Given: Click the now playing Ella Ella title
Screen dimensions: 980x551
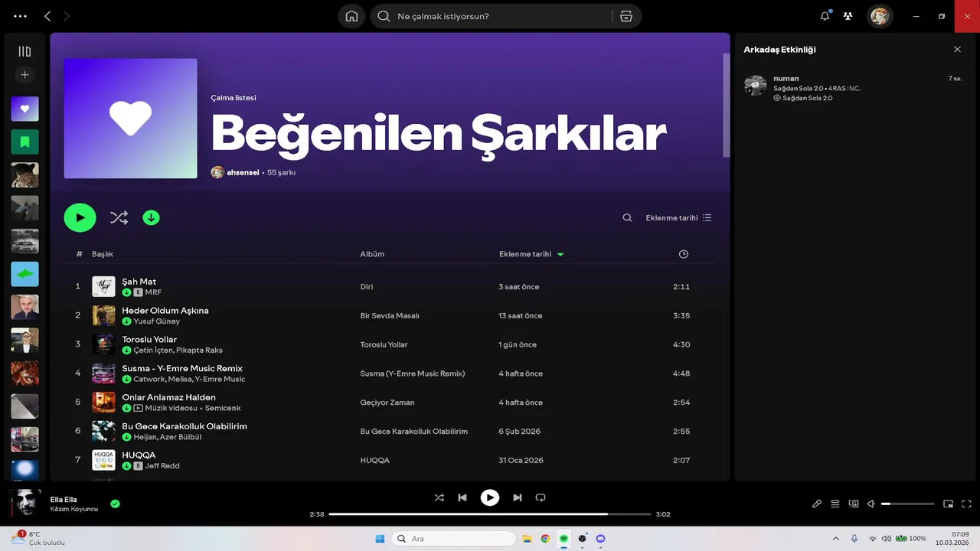Looking at the screenshot, I should tap(64, 500).
